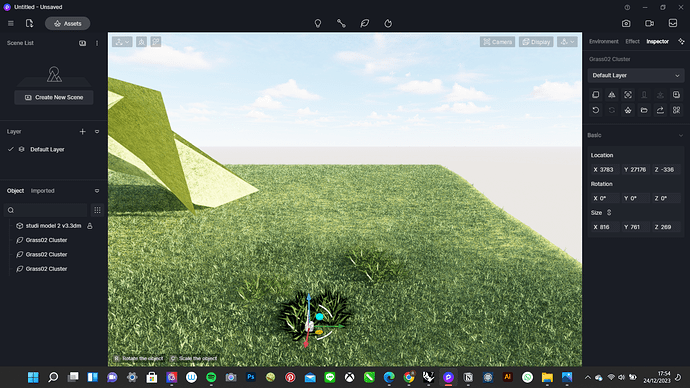Show hidden system tray icons chevron

pyautogui.click(x=587, y=377)
